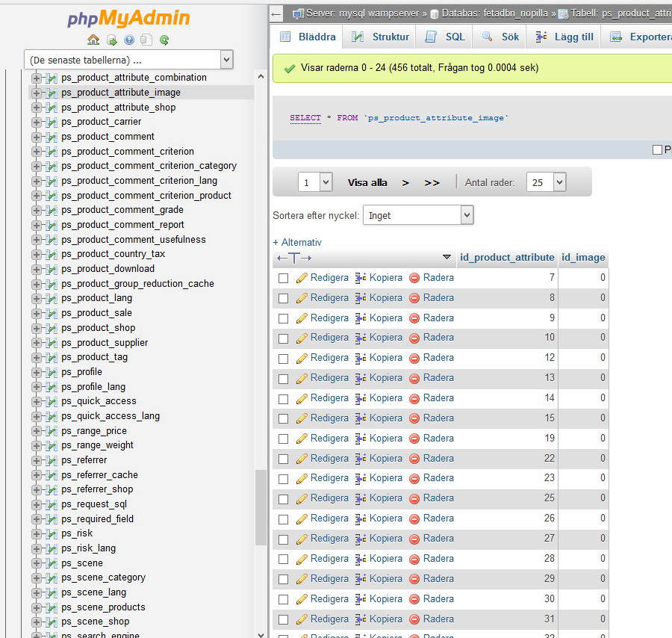
Task: Tick the checkbox for row 8
Action: click(x=283, y=298)
